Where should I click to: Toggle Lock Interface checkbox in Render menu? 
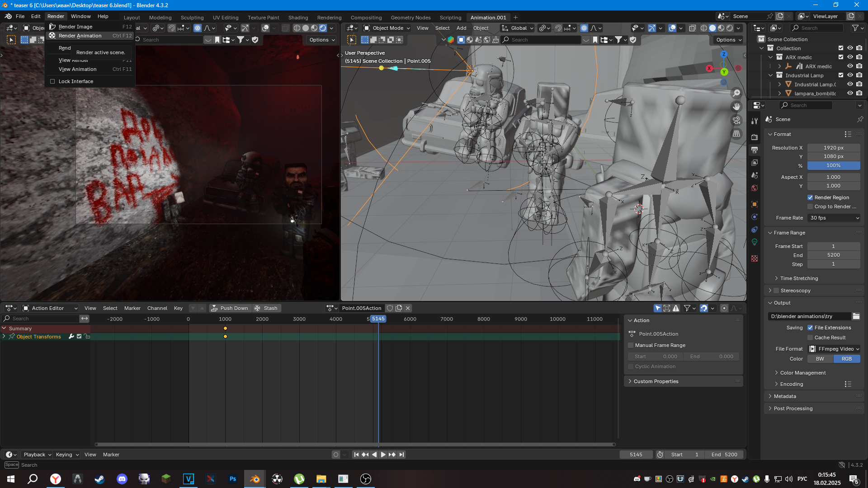[52, 81]
